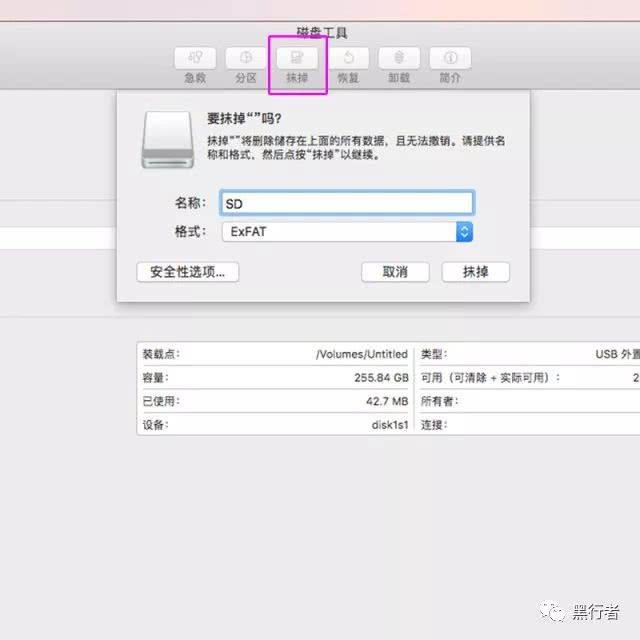Screen dimensions: 640x640
Task: Open the ExFAT format dropdown
Action: (348, 232)
